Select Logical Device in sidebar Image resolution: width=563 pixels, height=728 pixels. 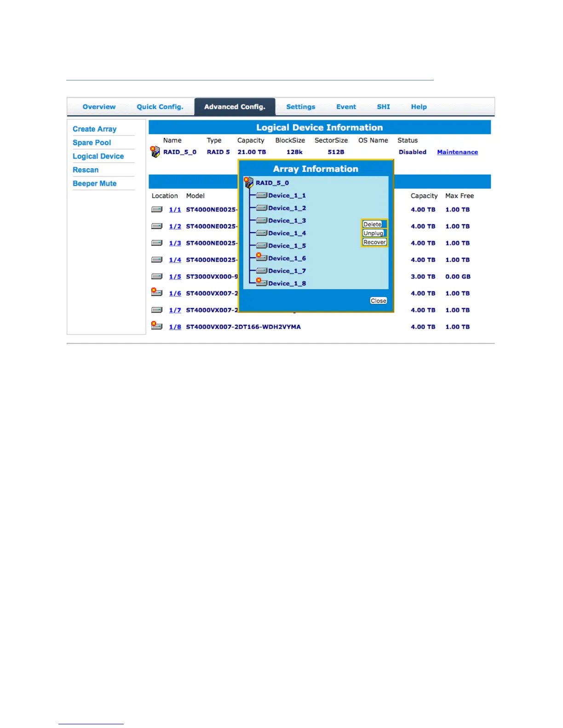[98, 156]
